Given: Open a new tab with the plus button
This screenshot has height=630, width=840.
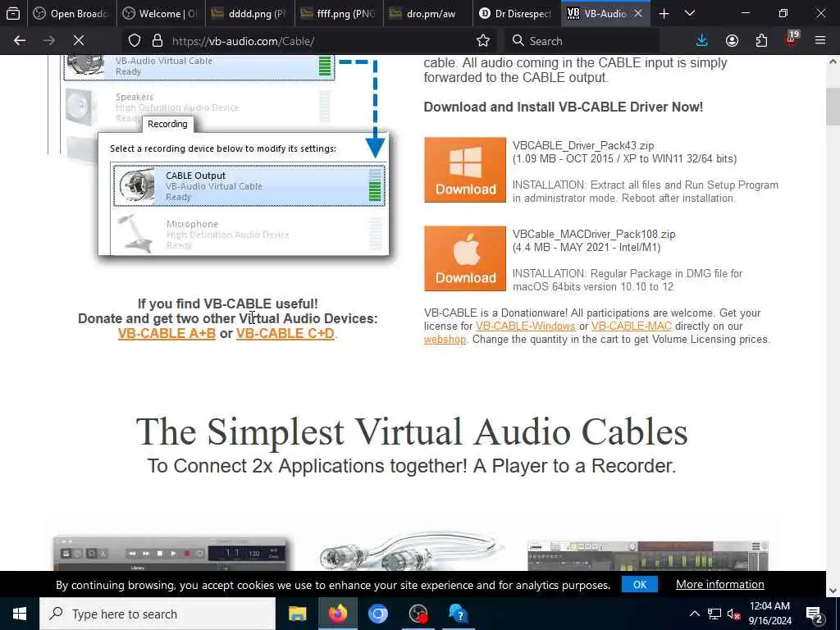Looking at the screenshot, I should [x=664, y=14].
